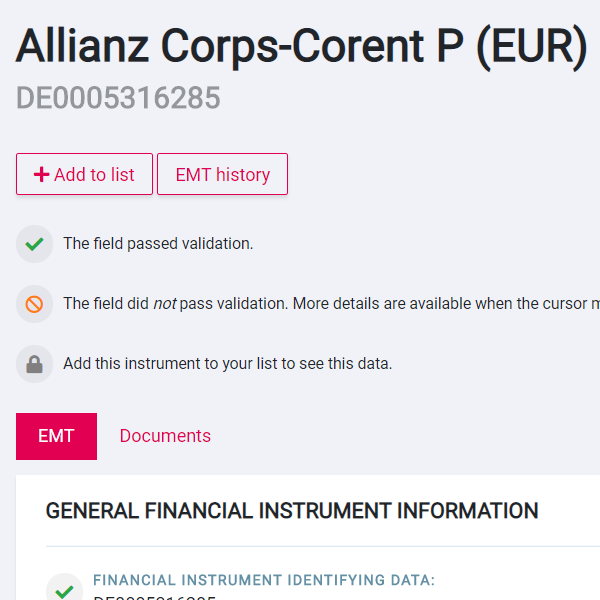This screenshot has height=600, width=600.
Task: Click the green checkmark validation legend icon
Action: pyautogui.click(x=34, y=244)
